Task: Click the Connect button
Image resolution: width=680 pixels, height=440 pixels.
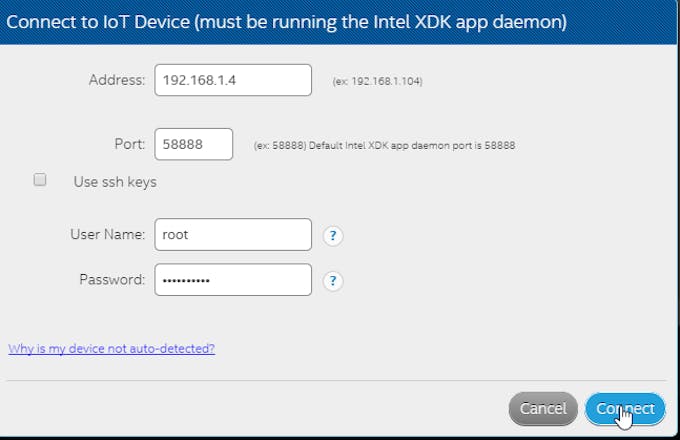Action: coord(625,408)
